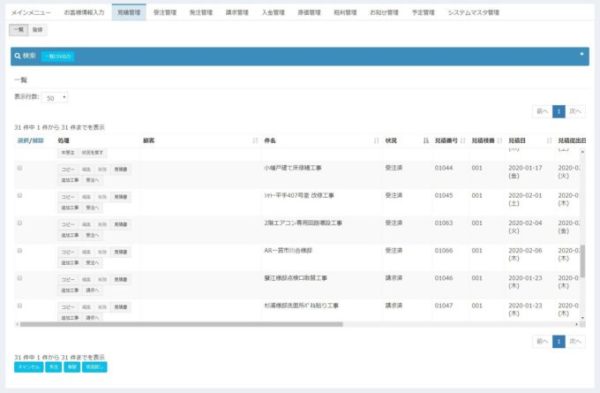Tick the checkbox for estimate 01047
The width and height of the screenshot is (600, 393).
(20, 306)
